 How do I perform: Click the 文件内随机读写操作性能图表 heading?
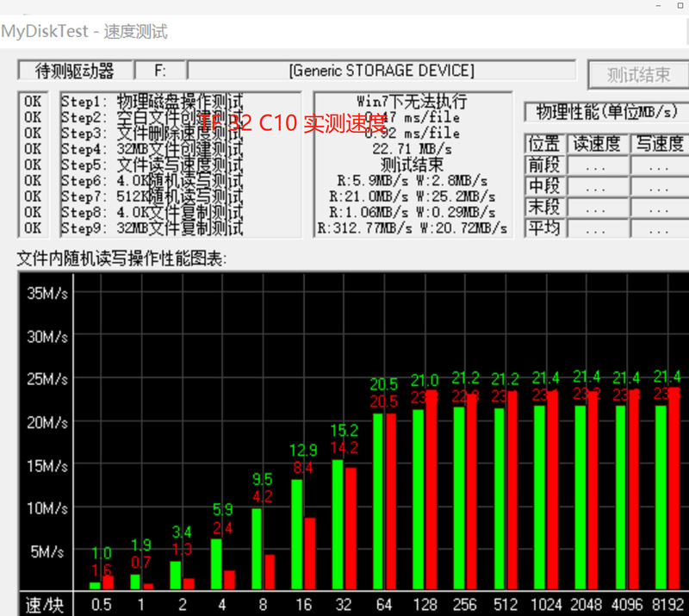coord(121,259)
